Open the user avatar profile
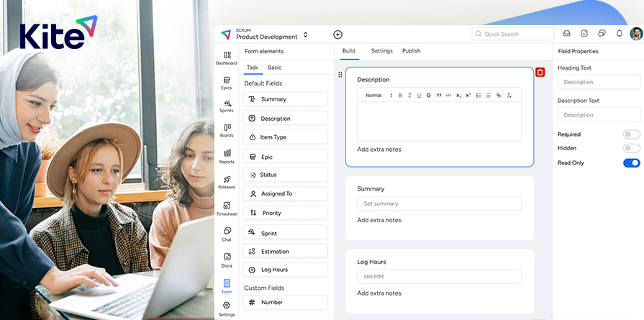The width and height of the screenshot is (644, 320). 636,34
